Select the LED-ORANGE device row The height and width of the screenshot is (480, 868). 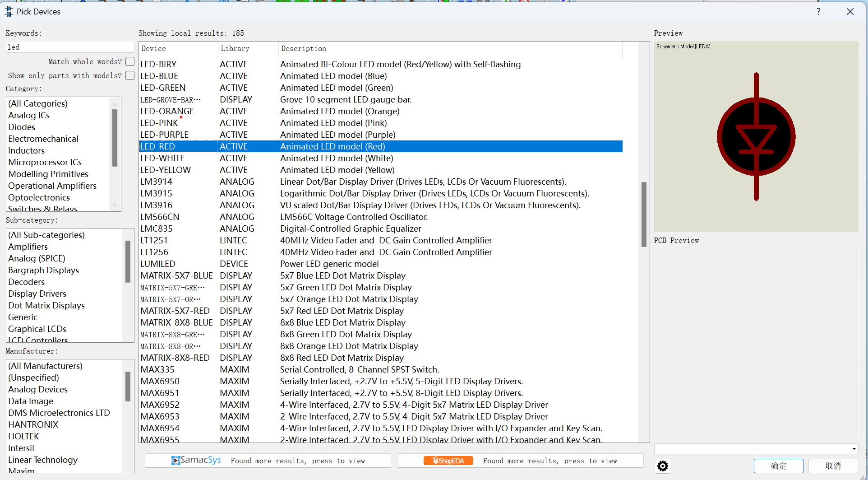tap(381, 111)
